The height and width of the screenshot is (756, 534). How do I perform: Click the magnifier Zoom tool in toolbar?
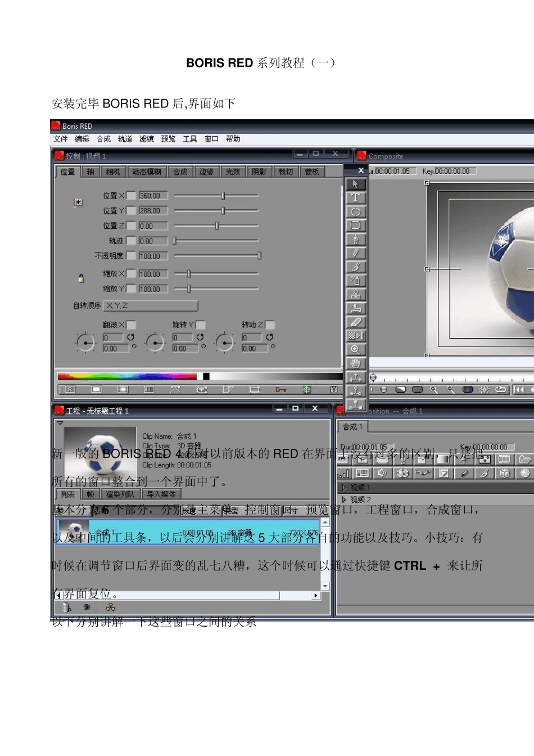[355, 349]
